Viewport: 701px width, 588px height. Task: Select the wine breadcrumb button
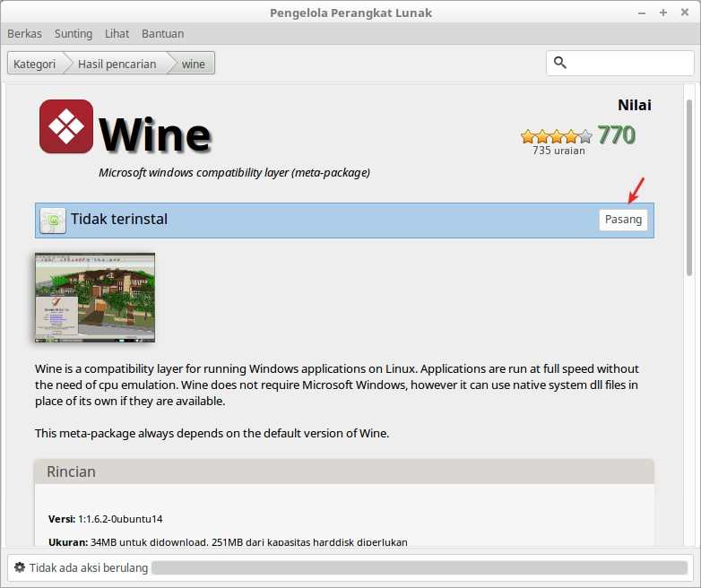193,64
